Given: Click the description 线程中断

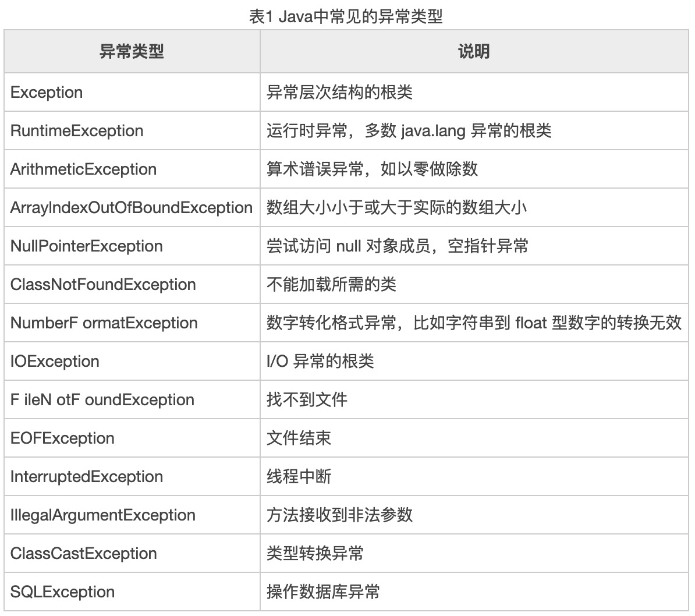Looking at the screenshot, I should (299, 477).
